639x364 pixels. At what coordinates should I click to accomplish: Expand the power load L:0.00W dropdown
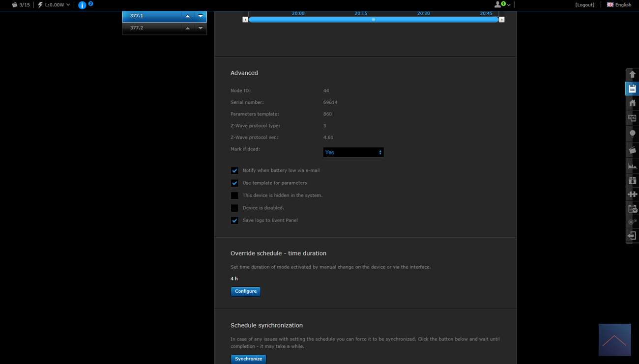(x=54, y=5)
